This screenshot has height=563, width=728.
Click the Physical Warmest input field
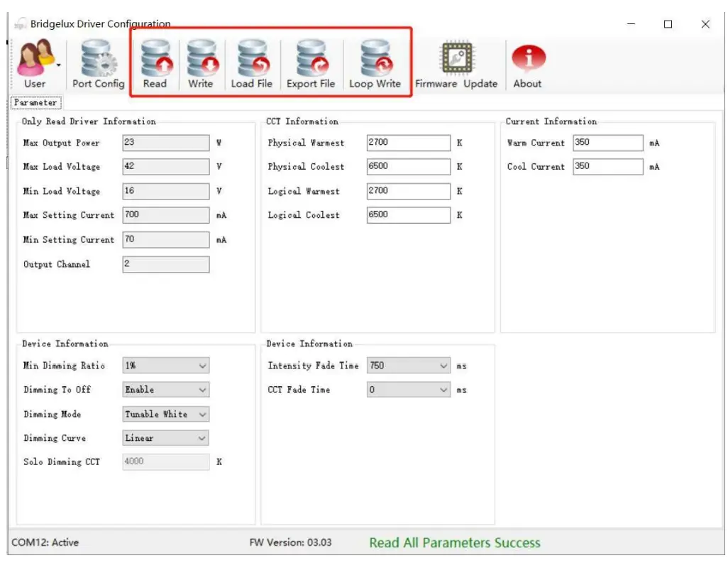point(409,143)
